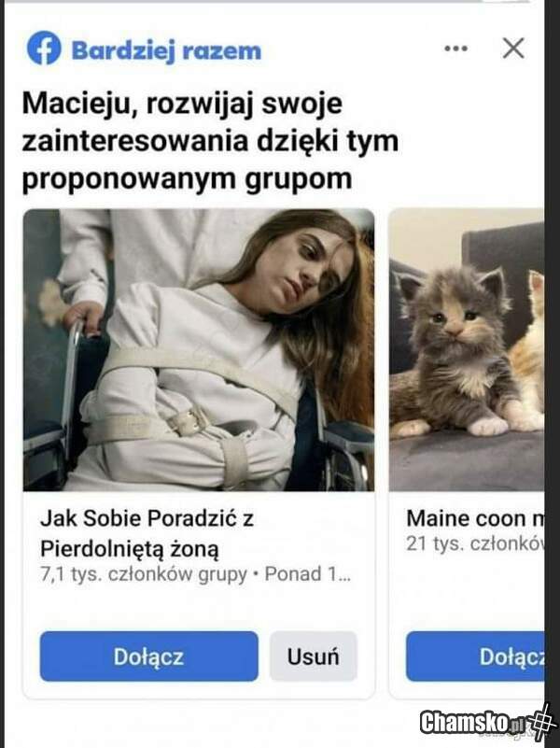
Task: Click the empty area below the Usuń button
Action: coord(313,690)
